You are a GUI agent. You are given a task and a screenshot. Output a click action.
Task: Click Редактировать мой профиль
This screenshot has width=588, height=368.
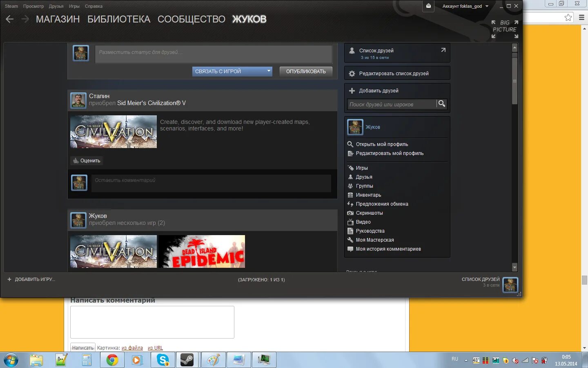(390, 153)
